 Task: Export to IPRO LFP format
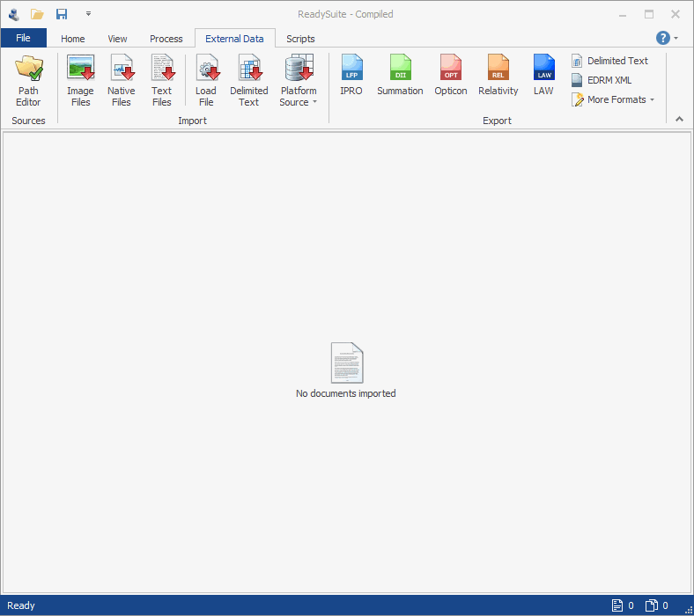tap(351, 76)
